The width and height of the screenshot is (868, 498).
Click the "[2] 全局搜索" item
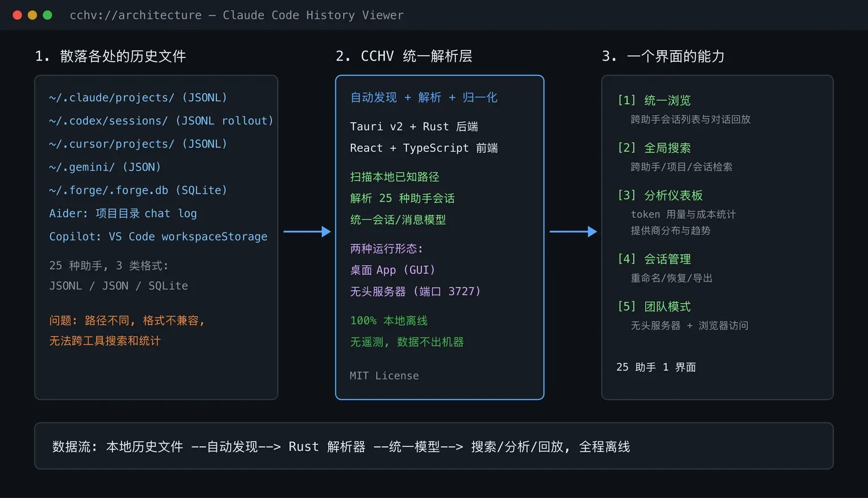pyautogui.click(x=654, y=148)
